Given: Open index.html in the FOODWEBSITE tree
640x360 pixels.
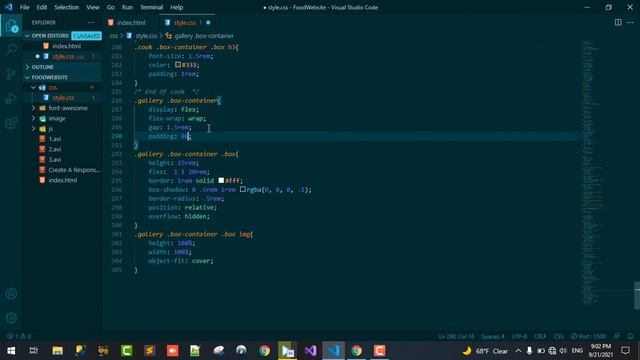Looking at the screenshot, I should tap(62, 180).
